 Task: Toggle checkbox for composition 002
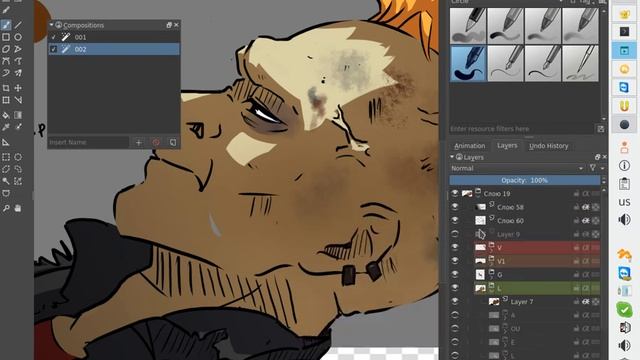tap(53, 49)
